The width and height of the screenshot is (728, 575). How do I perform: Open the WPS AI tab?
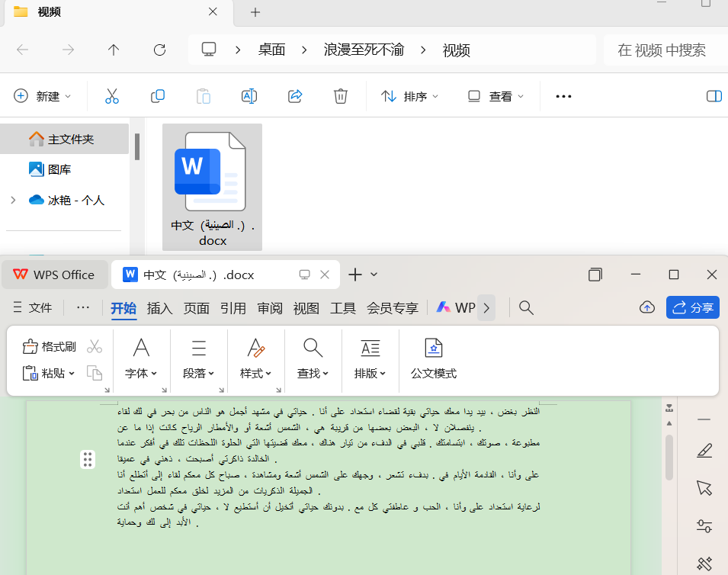(x=456, y=307)
